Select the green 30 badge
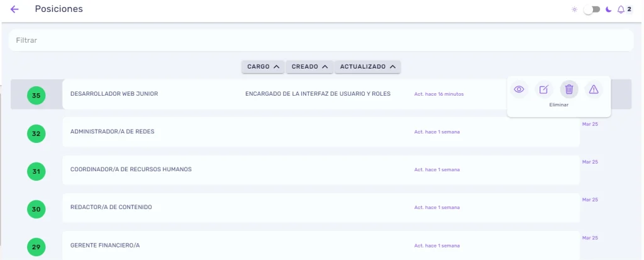Viewport: 644px width, 260px height. point(36,210)
